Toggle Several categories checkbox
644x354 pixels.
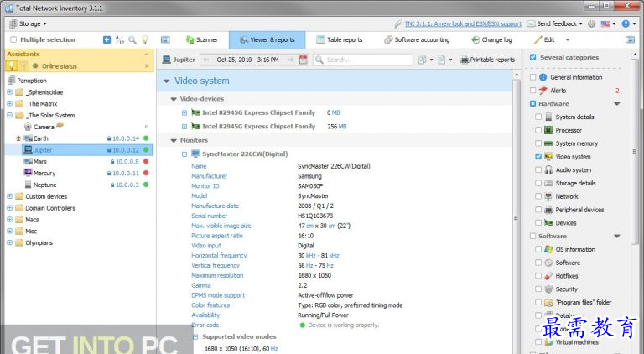pyautogui.click(x=532, y=58)
